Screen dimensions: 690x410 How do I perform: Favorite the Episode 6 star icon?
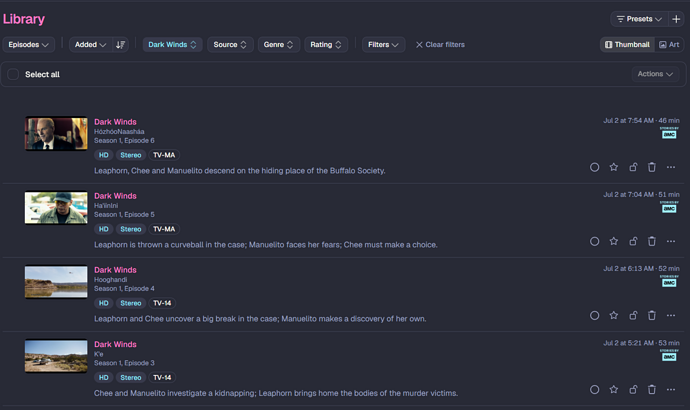click(613, 167)
